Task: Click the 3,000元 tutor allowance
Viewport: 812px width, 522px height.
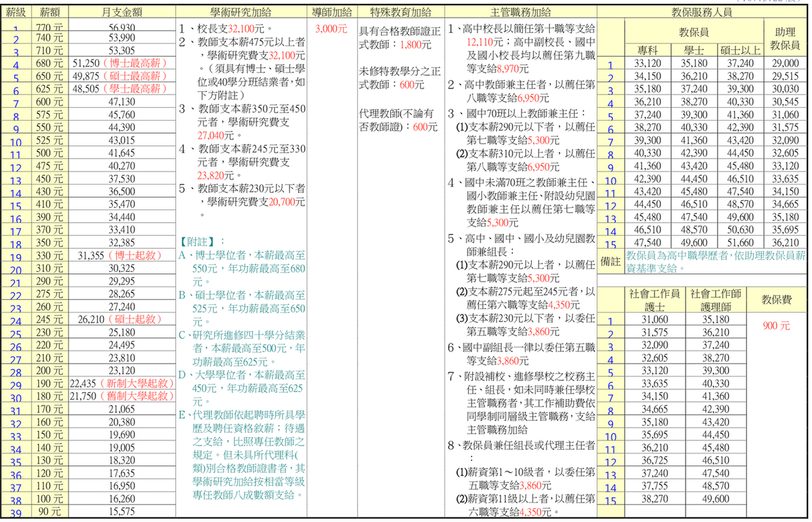Action: coord(331,29)
